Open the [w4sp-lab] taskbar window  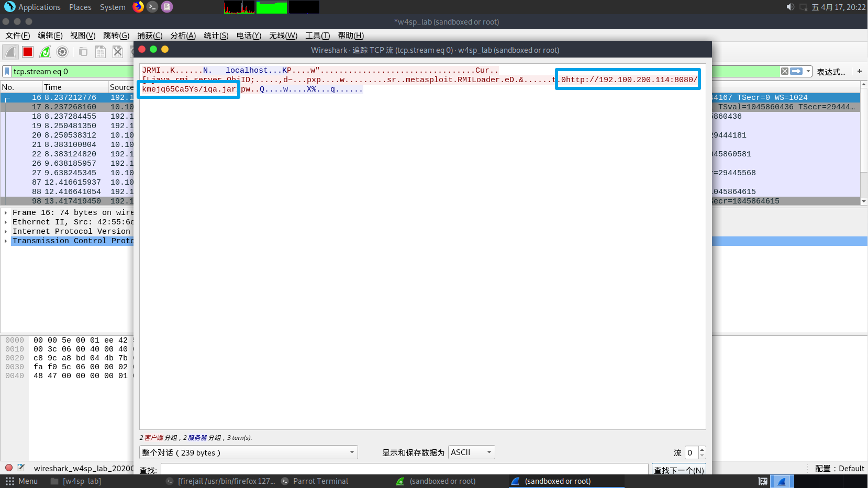coord(76,481)
